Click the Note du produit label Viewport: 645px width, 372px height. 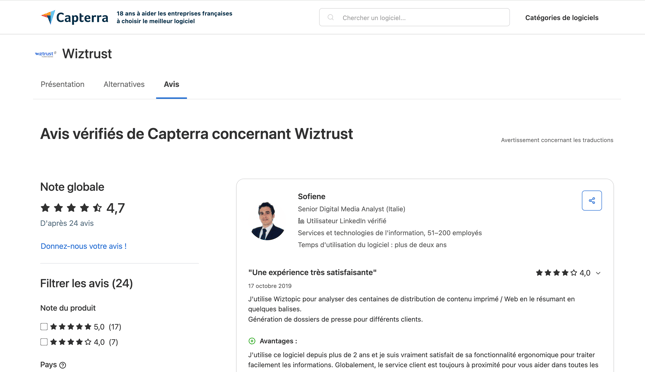[x=68, y=308]
